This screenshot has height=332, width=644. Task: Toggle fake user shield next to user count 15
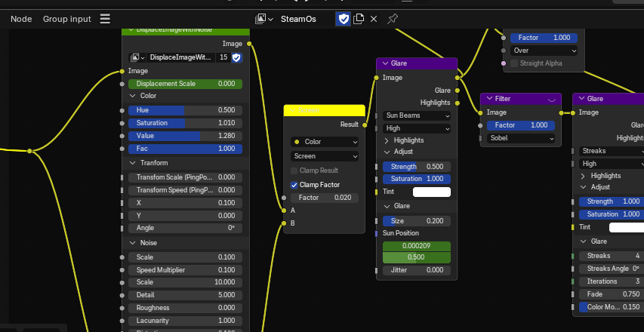(x=236, y=57)
